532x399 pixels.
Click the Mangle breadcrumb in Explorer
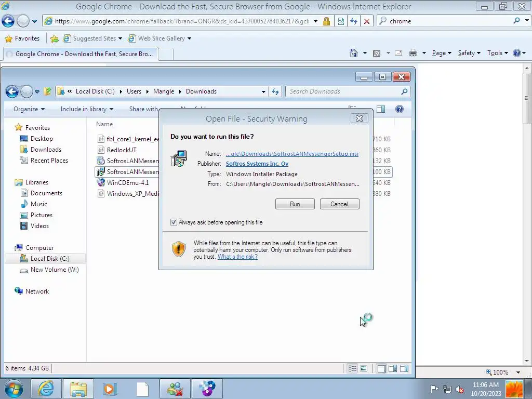tap(164, 91)
